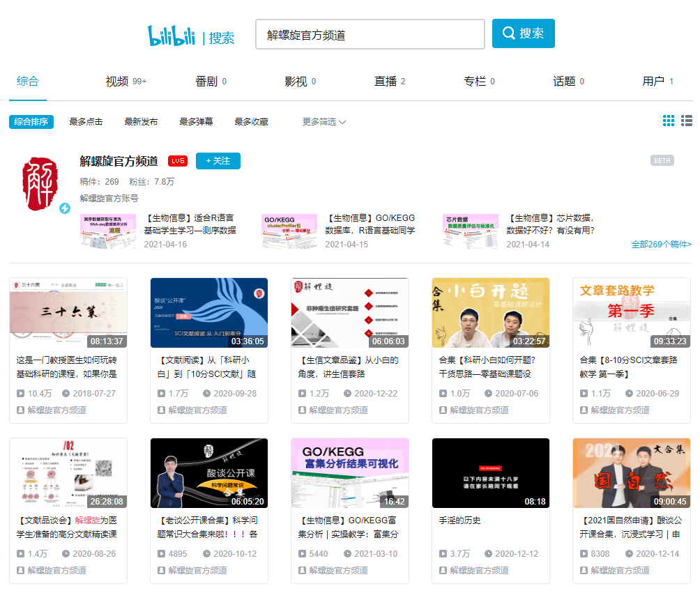Click uploader icon under 三十六策 video card
Viewport: 700px width, 593px height.
tap(20, 410)
